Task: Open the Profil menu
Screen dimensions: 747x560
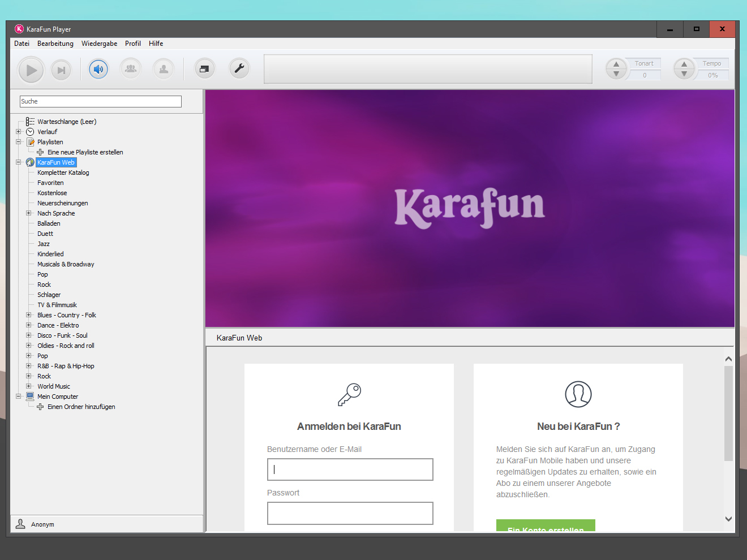Action: 132,44
